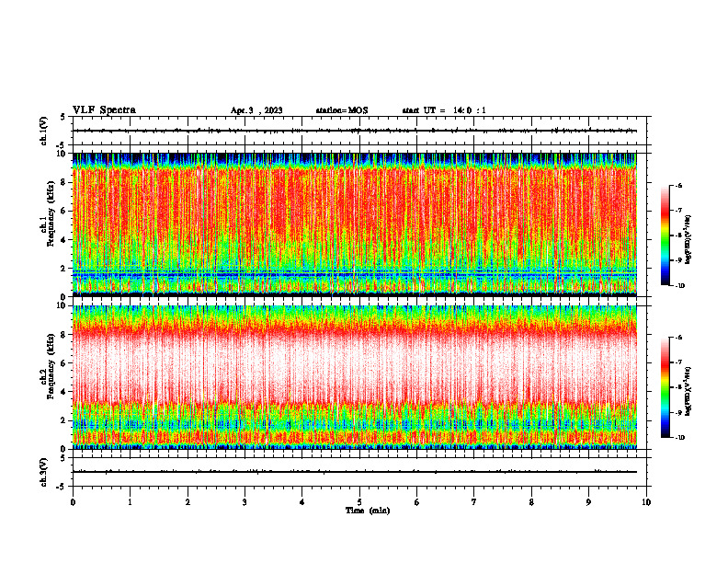
Task: Click the ch.1 voltage waveform strip
Action: [359, 131]
